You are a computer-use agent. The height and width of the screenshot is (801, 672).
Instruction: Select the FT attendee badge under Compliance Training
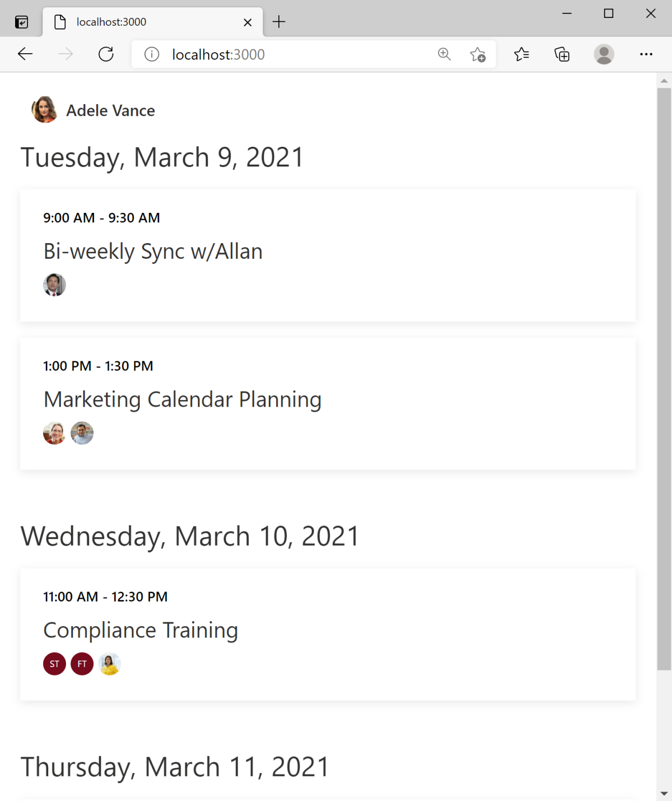[x=82, y=664]
